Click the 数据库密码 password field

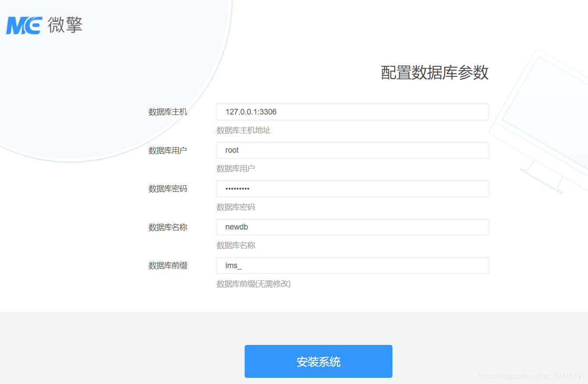(x=352, y=189)
